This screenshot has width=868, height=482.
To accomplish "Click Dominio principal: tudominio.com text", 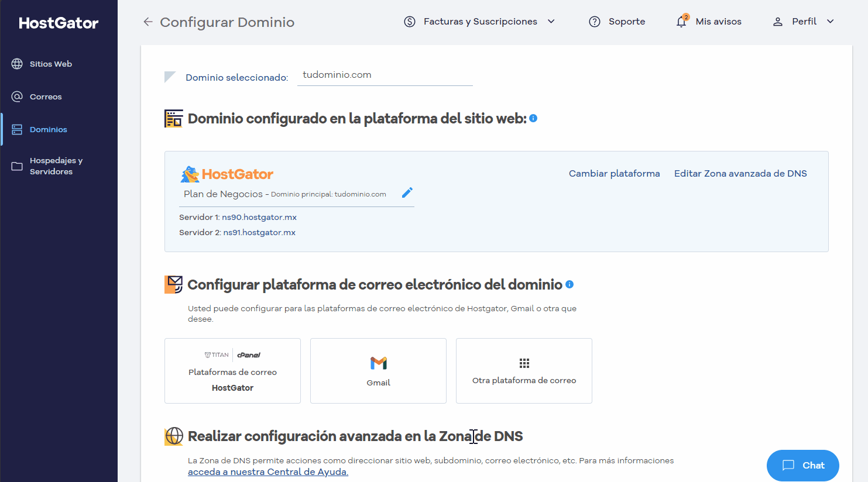I will (x=328, y=194).
